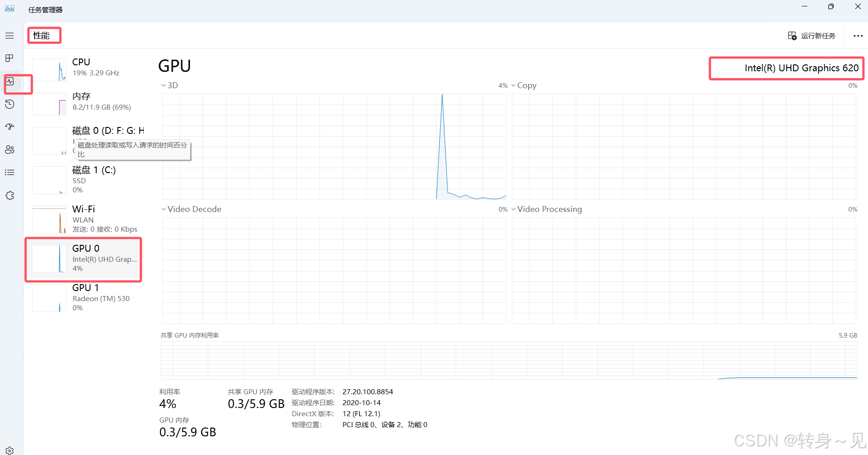This screenshot has height=455, width=868.
Task: Select GPU 0 Intel UHD Graphics entry
Action: coord(87,259)
